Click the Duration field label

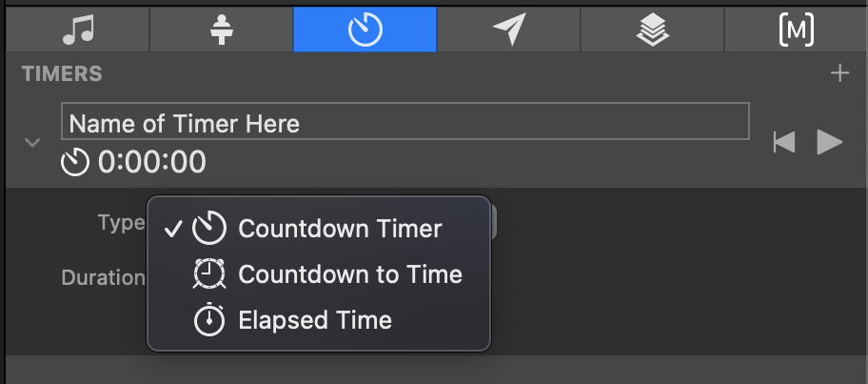(x=103, y=277)
